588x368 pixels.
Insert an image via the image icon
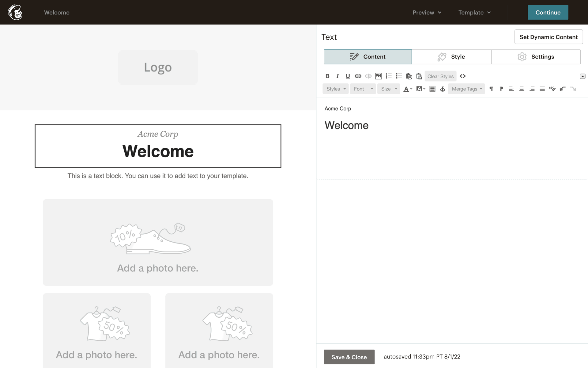(379, 76)
